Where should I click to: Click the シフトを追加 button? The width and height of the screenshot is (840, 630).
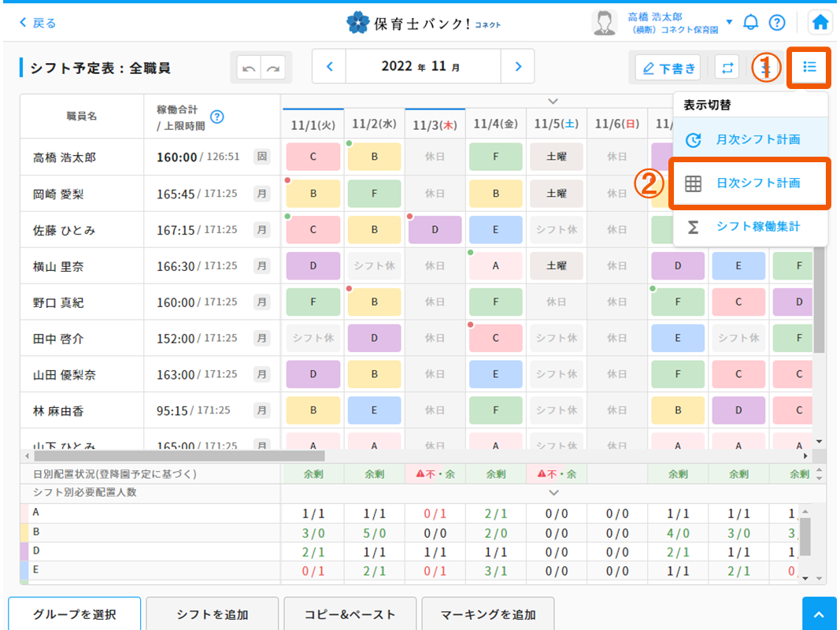click(x=212, y=613)
